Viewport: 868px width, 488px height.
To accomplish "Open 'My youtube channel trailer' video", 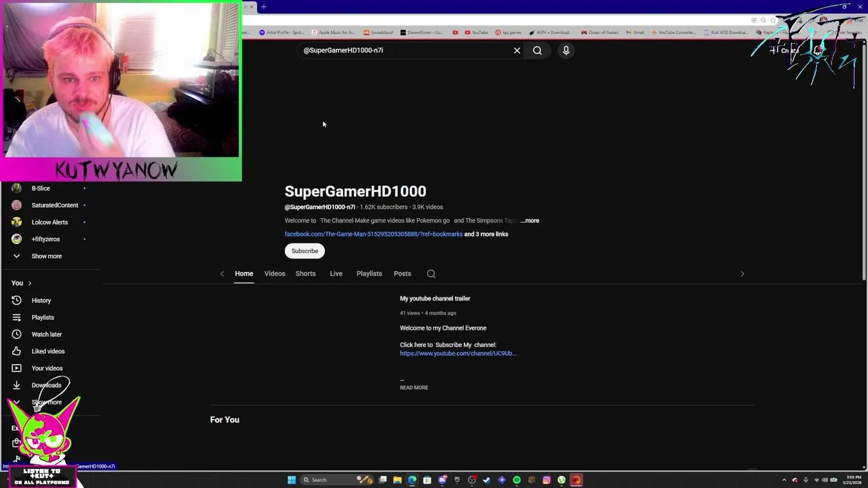I will (x=435, y=298).
